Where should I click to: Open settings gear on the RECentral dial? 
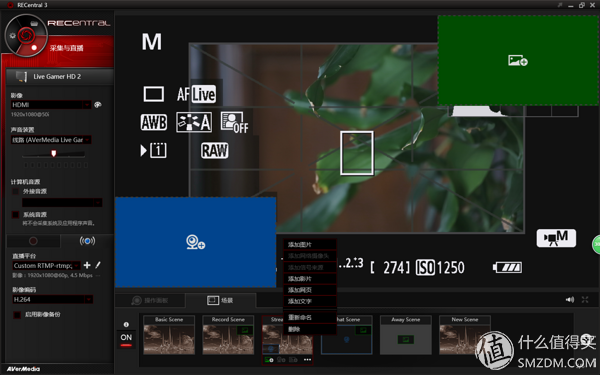point(12,36)
